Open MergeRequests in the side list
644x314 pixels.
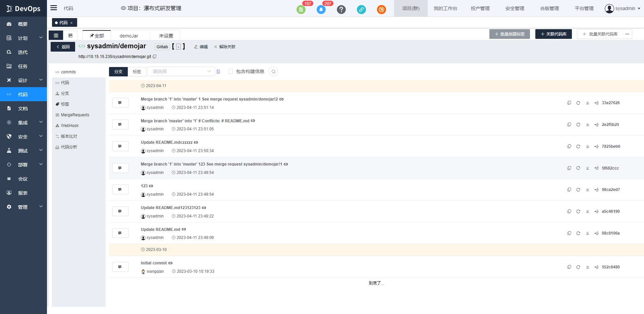[x=75, y=115]
